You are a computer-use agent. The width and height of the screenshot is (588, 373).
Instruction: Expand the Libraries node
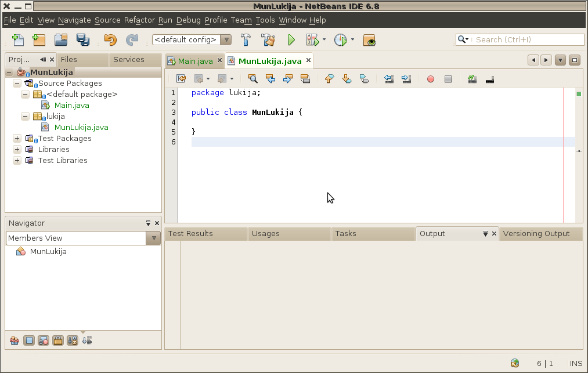click(17, 149)
